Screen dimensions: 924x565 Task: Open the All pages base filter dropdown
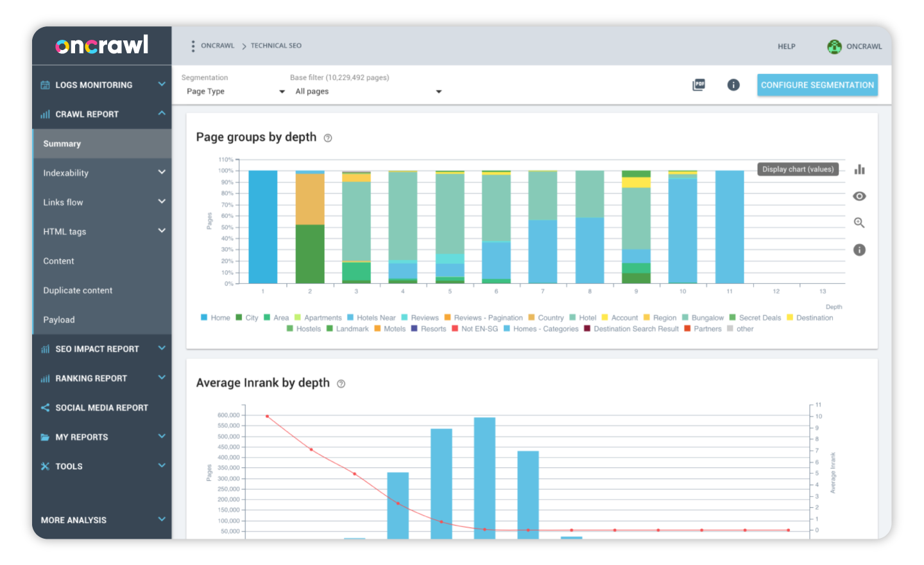coord(367,91)
